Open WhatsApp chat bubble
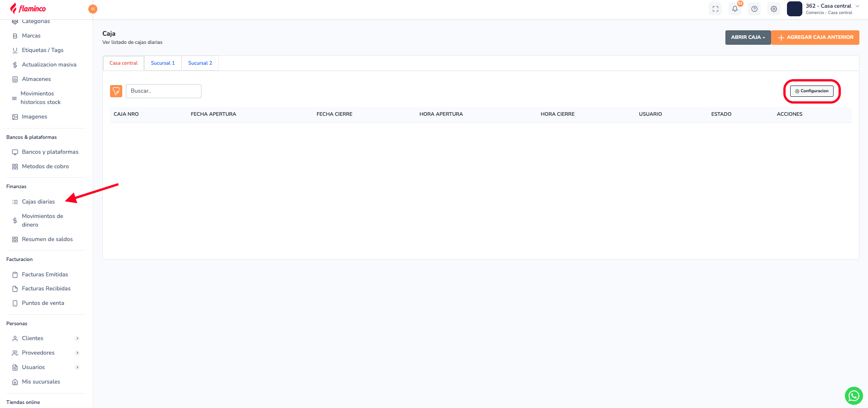Screen dimensions: 868x408 854,396
